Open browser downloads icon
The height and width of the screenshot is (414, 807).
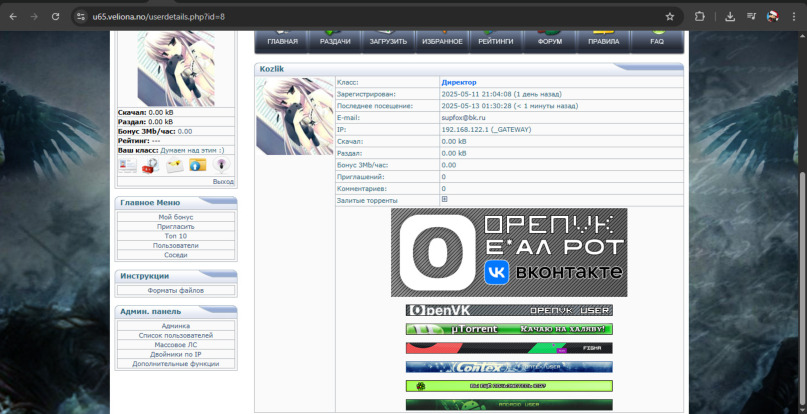730,17
